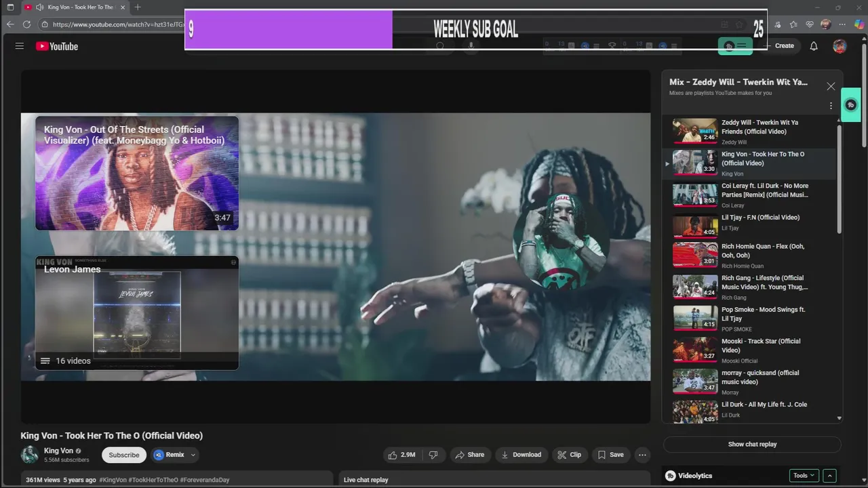The image size is (868, 488).
Task: Open the green TubeBuddy menu button
Action: (x=735, y=46)
